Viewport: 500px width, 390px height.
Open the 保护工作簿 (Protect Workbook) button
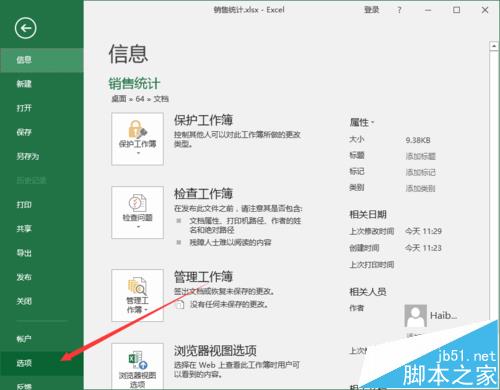(137, 139)
